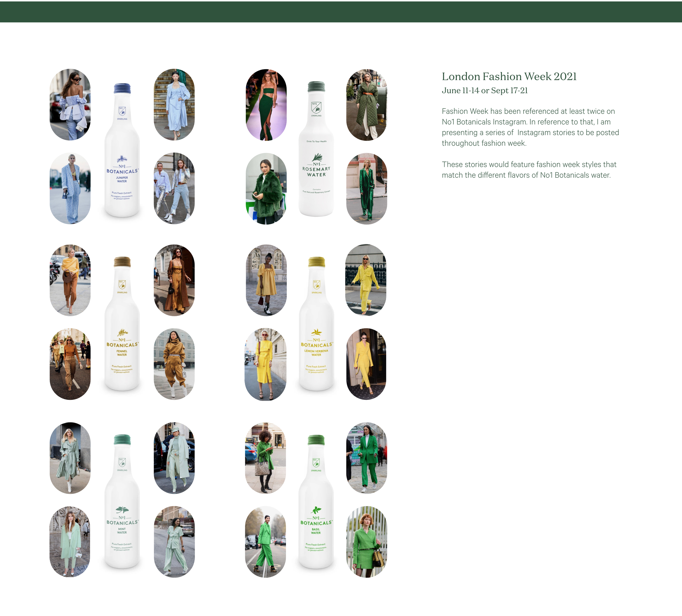Select runway photo with dark green skirt

(x=266, y=105)
